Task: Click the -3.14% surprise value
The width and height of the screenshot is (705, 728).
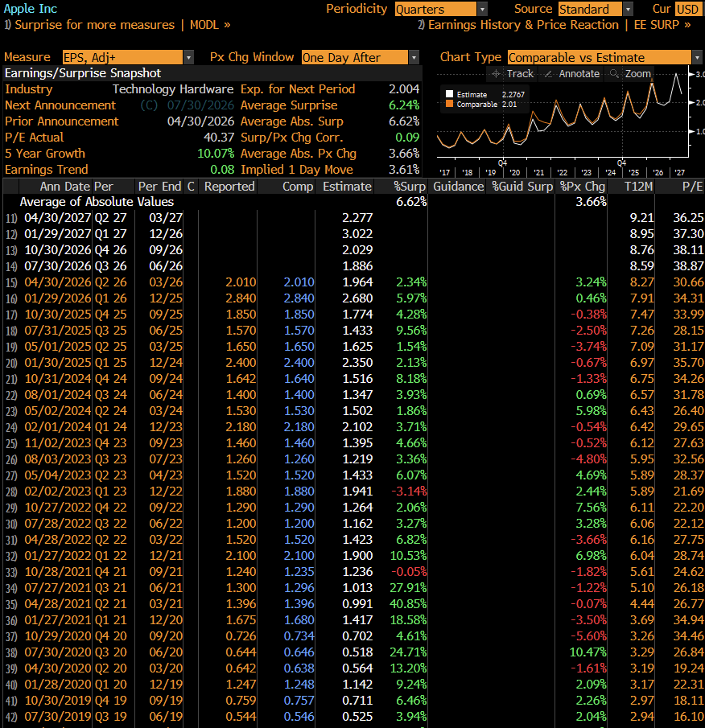Action: pos(409,492)
